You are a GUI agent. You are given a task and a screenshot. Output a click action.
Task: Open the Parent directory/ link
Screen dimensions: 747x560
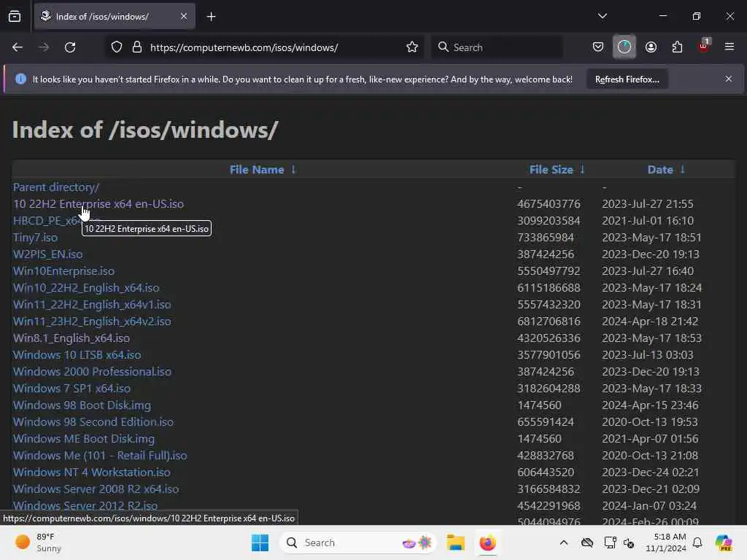click(x=55, y=187)
